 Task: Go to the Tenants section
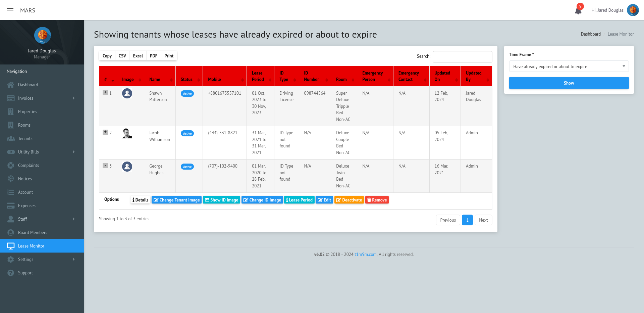click(26, 138)
